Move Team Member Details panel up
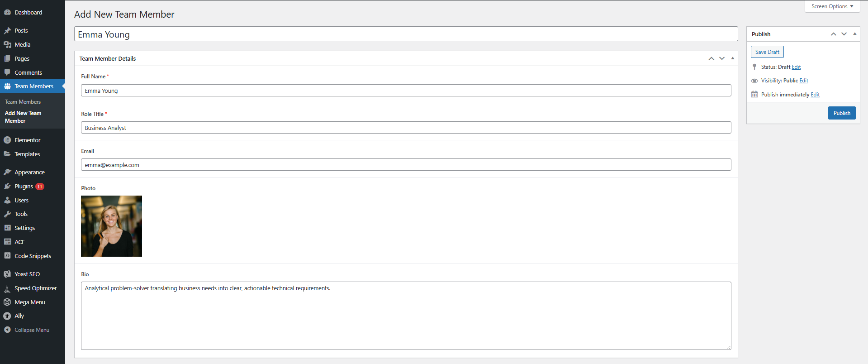Viewport: 868px width, 364px height. [x=711, y=58]
